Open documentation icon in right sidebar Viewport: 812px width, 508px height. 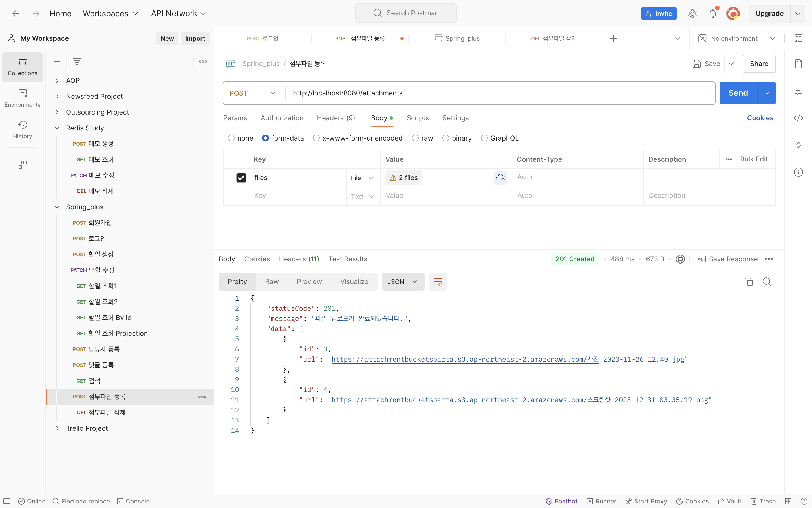[x=798, y=63]
